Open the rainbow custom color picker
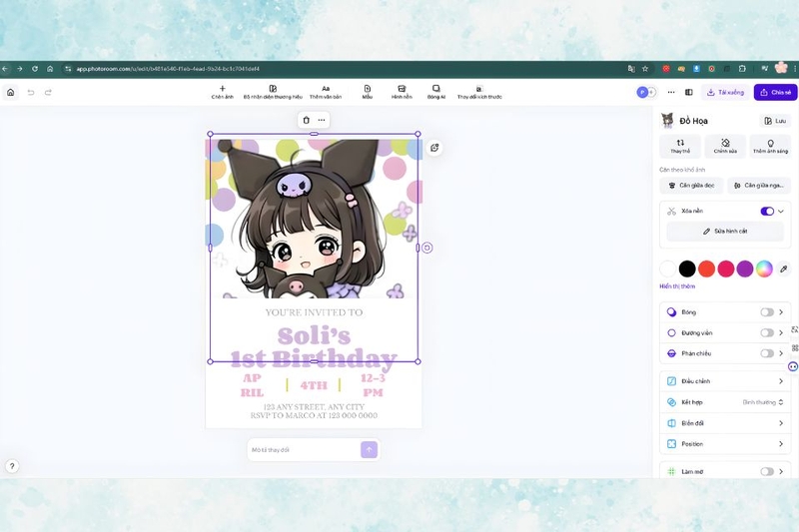This screenshot has width=799, height=532. (x=764, y=268)
